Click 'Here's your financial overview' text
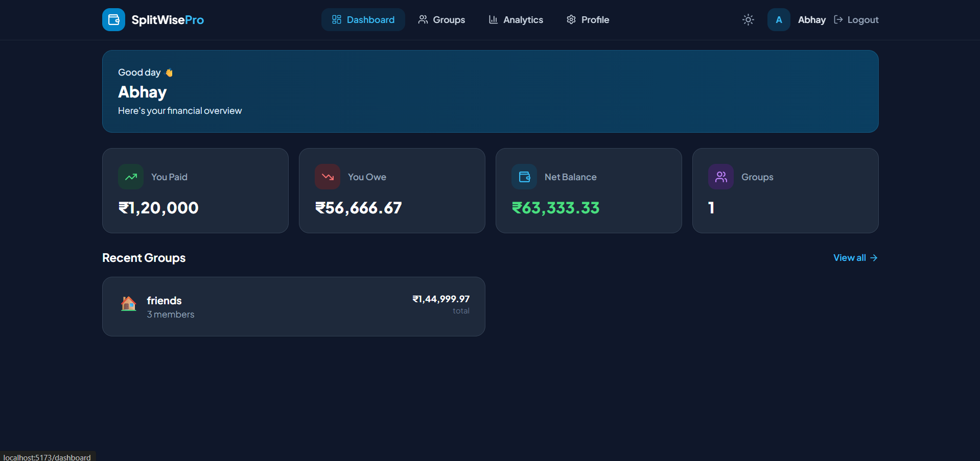 pyautogui.click(x=180, y=111)
